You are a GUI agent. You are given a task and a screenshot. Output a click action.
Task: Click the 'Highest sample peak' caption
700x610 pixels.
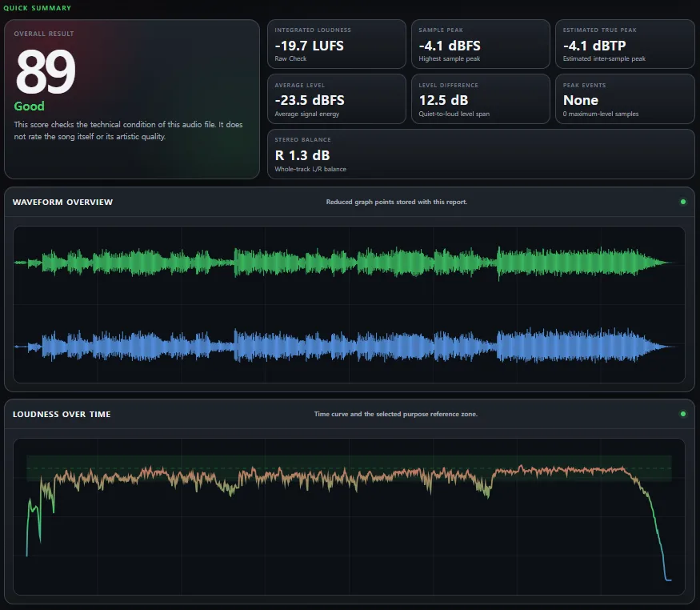tap(449, 58)
